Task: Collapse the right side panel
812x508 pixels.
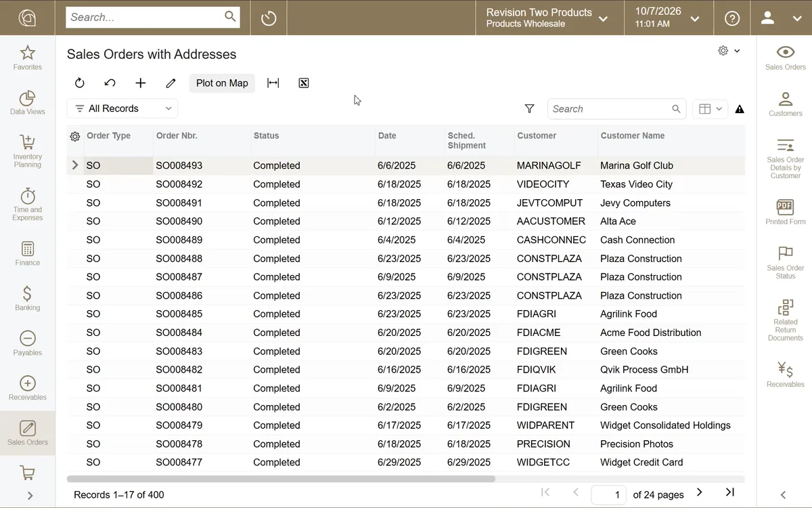Action: pyautogui.click(x=783, y=495)
